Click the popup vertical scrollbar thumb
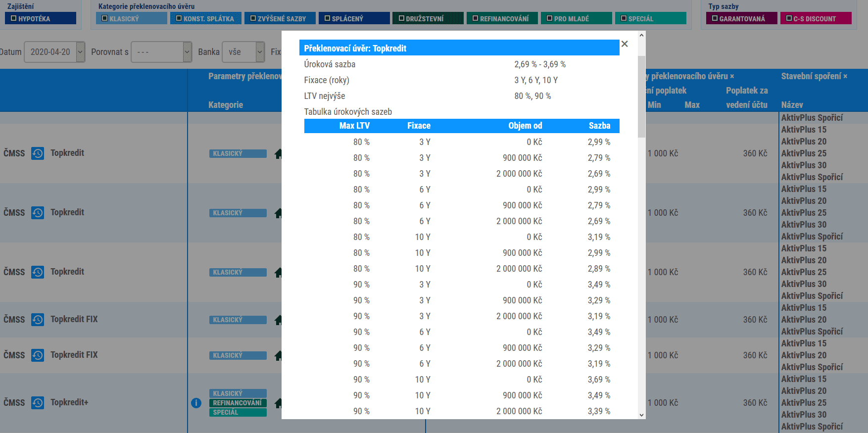The height and width of the screenshot is (433, 868). click(x=642, y=96)
